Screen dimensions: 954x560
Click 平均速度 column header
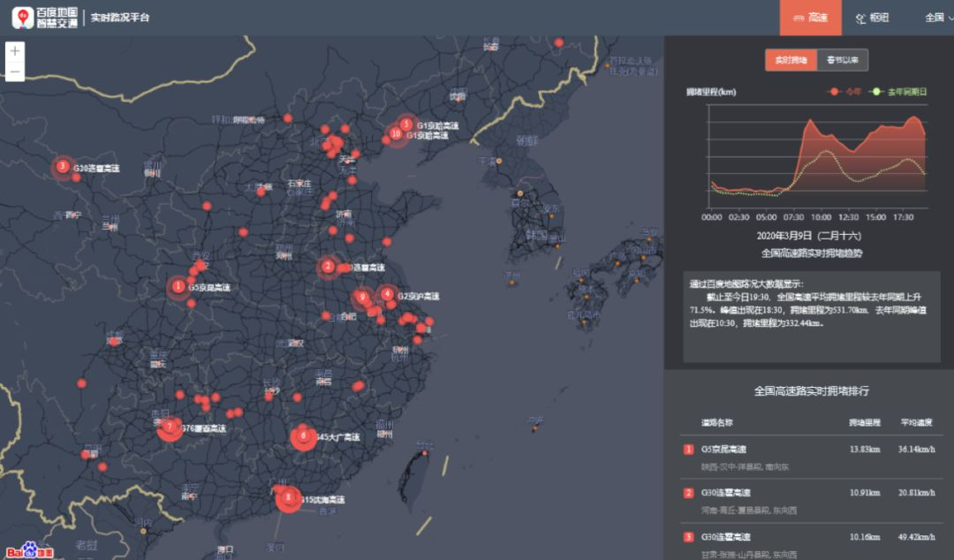916,422
